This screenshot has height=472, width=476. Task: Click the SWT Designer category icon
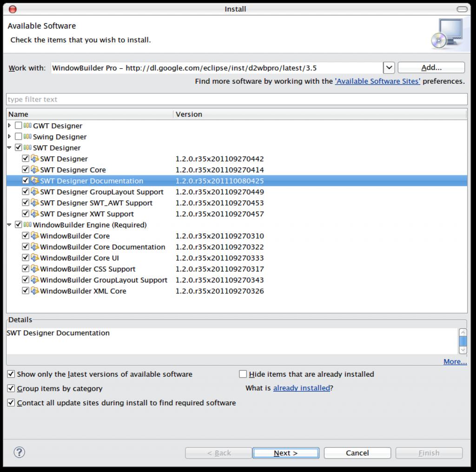coord(27,147)
